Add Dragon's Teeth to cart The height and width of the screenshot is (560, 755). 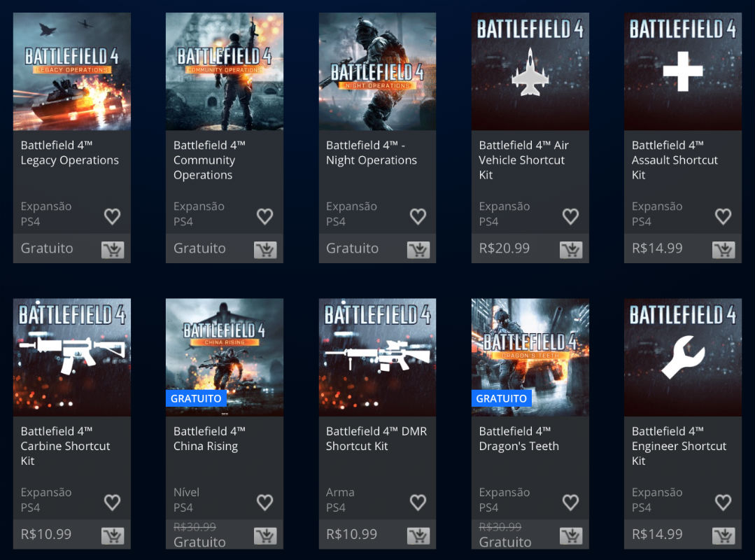click(x=571, y=535)
